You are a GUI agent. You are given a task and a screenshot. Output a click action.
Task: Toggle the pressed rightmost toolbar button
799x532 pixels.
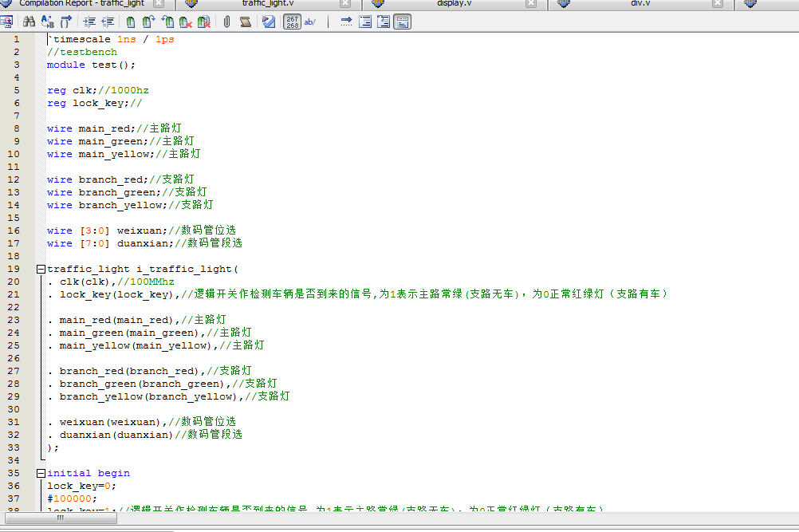click(x=402, y=22)
